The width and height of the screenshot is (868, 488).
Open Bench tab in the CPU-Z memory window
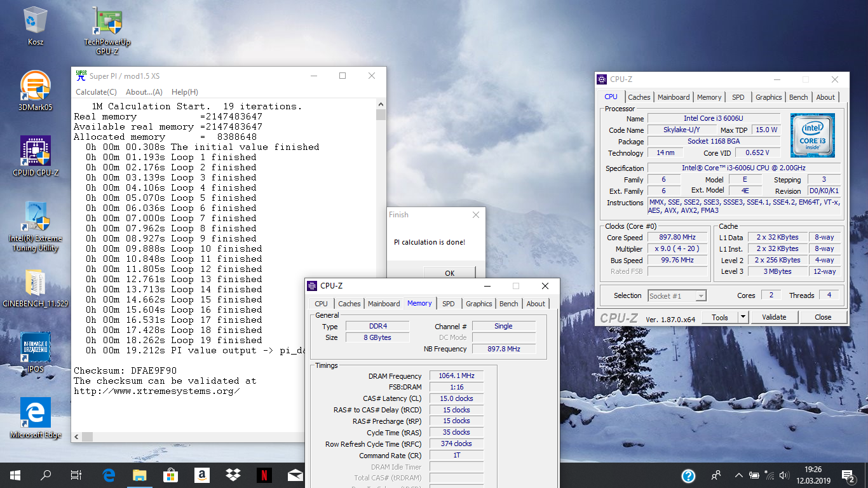(509, 304)
